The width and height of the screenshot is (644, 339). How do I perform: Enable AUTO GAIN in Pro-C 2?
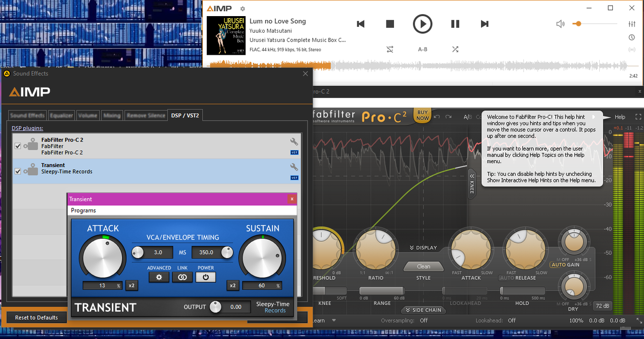pyautogui.click(x=559, y=265)
